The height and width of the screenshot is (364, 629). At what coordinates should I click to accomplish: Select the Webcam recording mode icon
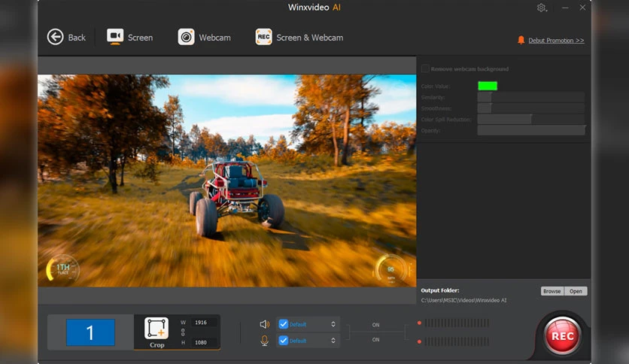186,37
